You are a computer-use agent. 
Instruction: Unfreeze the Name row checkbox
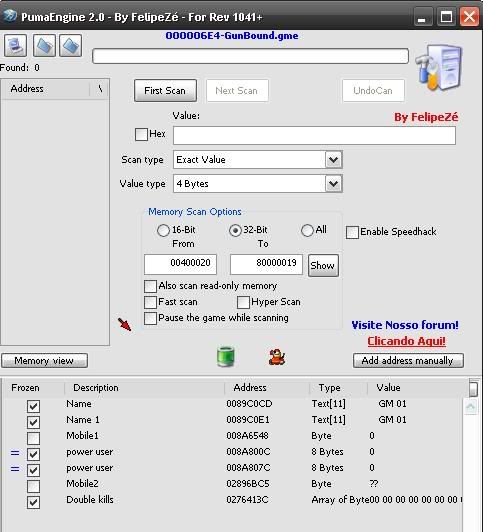(x=33, y=406)
